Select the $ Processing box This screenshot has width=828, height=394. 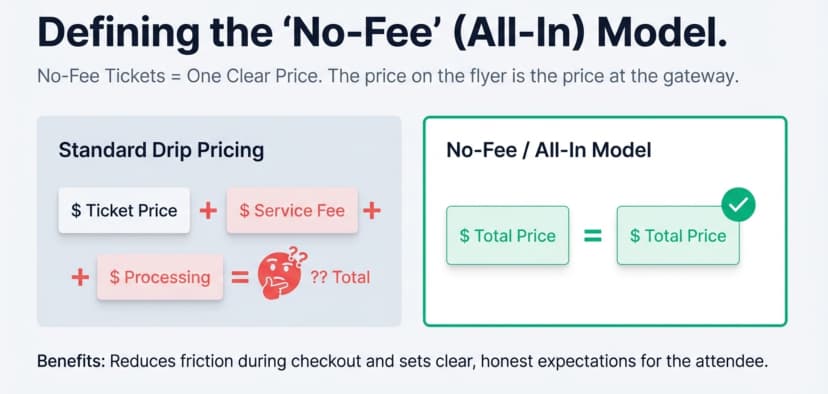pyautogui.click(x=160, y=277)
